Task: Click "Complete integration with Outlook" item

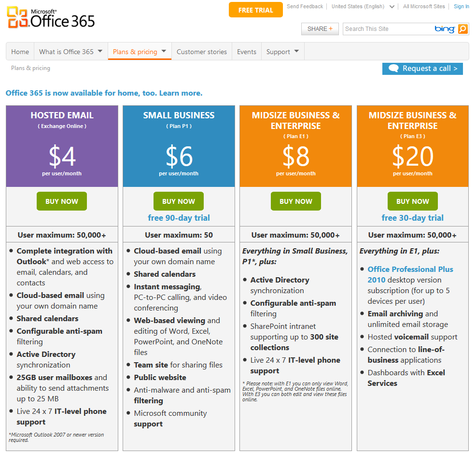Action: 65,267
